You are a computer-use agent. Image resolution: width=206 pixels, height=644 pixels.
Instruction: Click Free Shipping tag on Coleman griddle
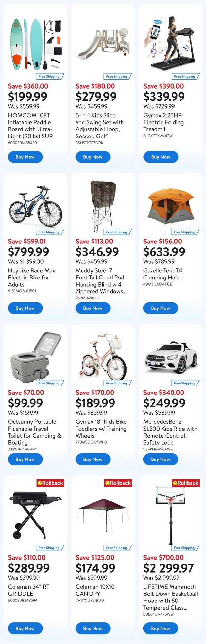49,548
